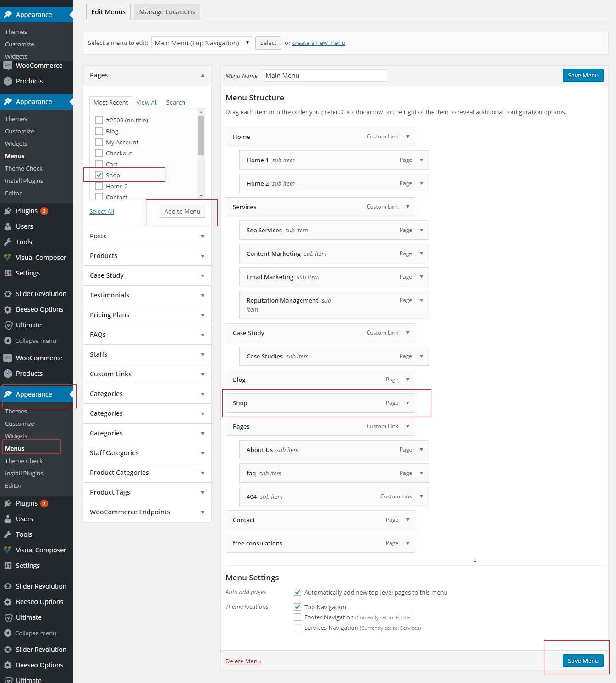
Task: Toggle Automatically add new top-level pages
Action: click(297, 592)
